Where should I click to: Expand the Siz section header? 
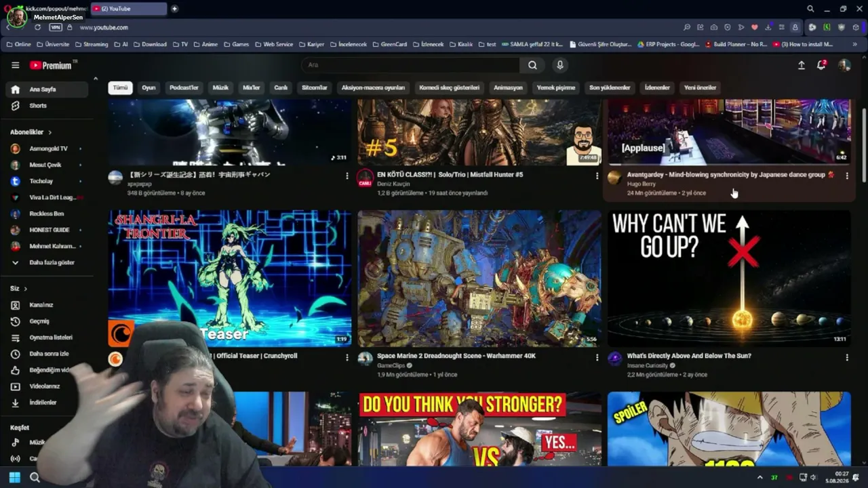[18, 289]
